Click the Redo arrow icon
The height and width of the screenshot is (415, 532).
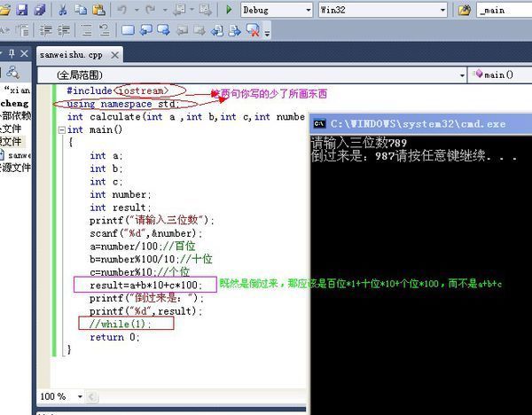(150, 10)
